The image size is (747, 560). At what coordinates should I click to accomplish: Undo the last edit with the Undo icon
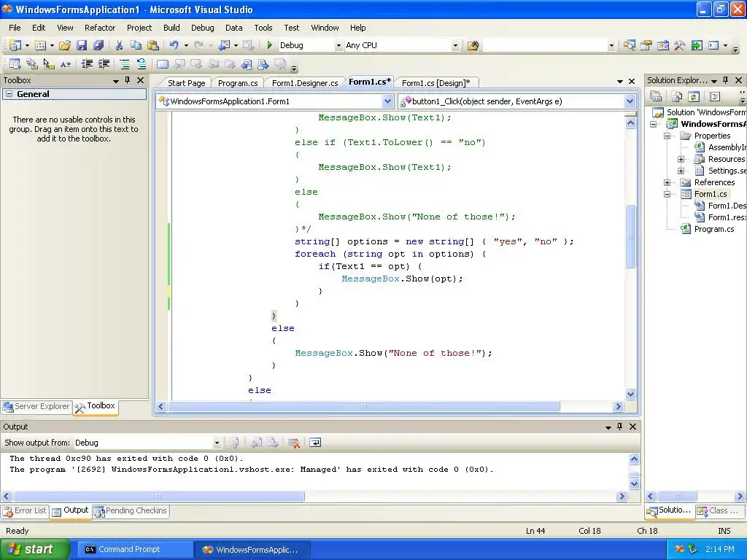[x=174, y=45]
